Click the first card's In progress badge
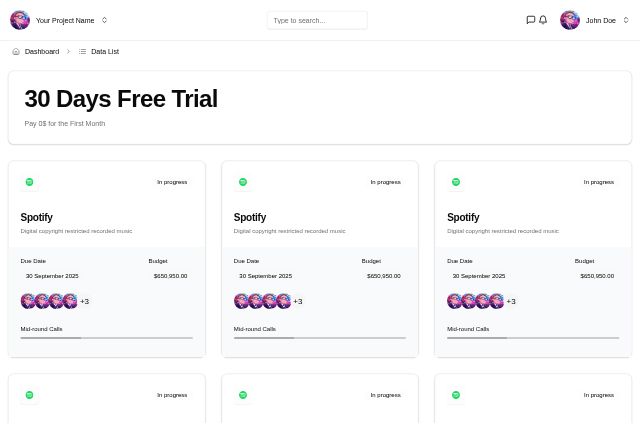640x424 pixels. (x=172, y=182)
